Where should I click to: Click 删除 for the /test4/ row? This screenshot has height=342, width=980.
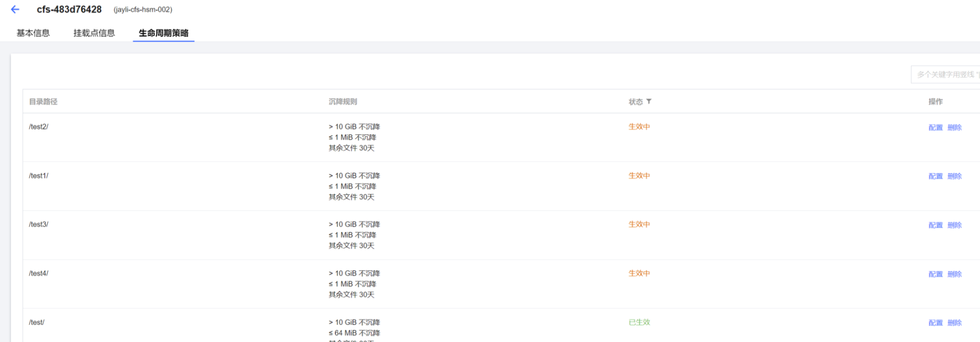pos(955,274)
